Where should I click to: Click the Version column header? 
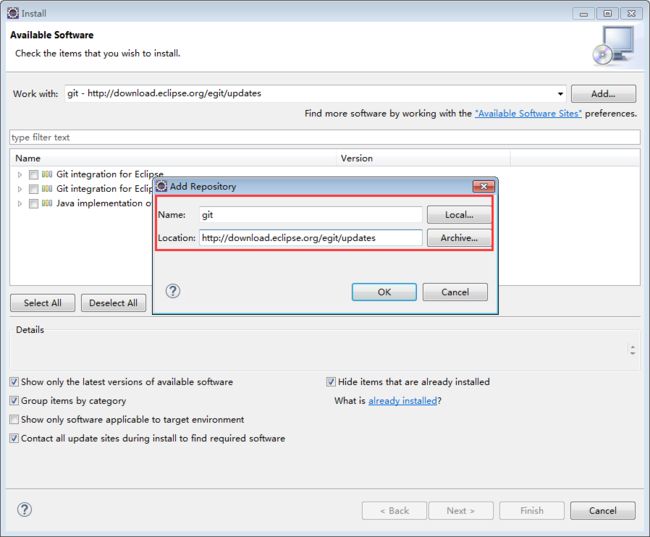pos(423,158)
